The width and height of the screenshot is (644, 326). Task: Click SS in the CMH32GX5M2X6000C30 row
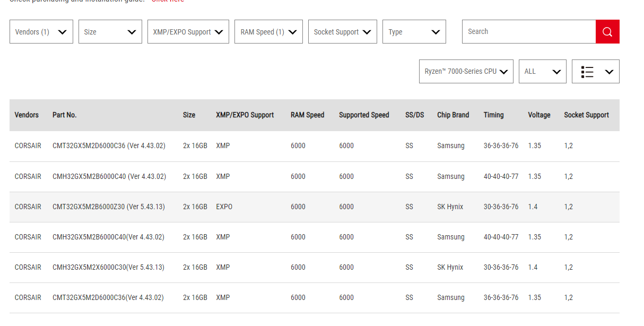[x=409, y=268]
